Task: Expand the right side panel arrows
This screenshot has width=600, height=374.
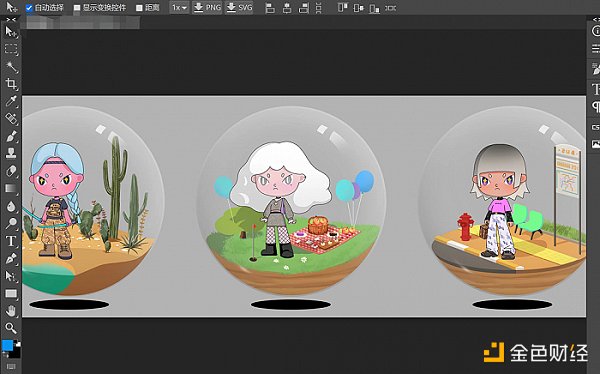Action: (x=596, y=20)
